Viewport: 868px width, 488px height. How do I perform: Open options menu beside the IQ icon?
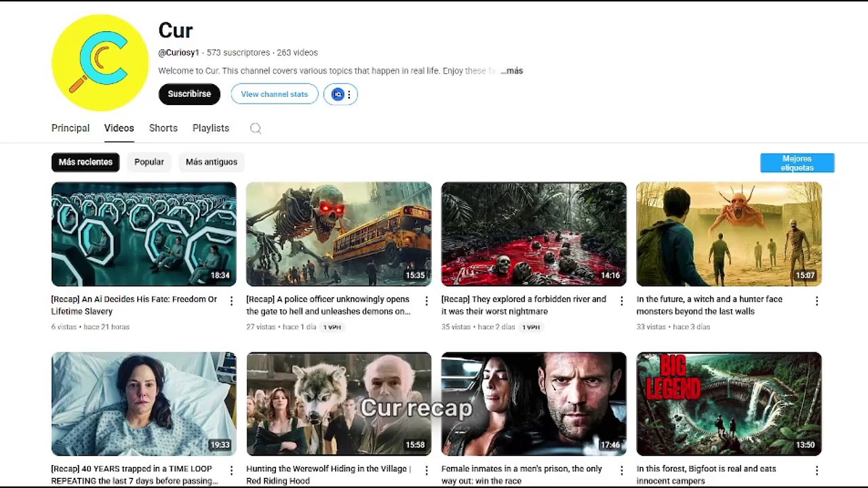point(349,94)
